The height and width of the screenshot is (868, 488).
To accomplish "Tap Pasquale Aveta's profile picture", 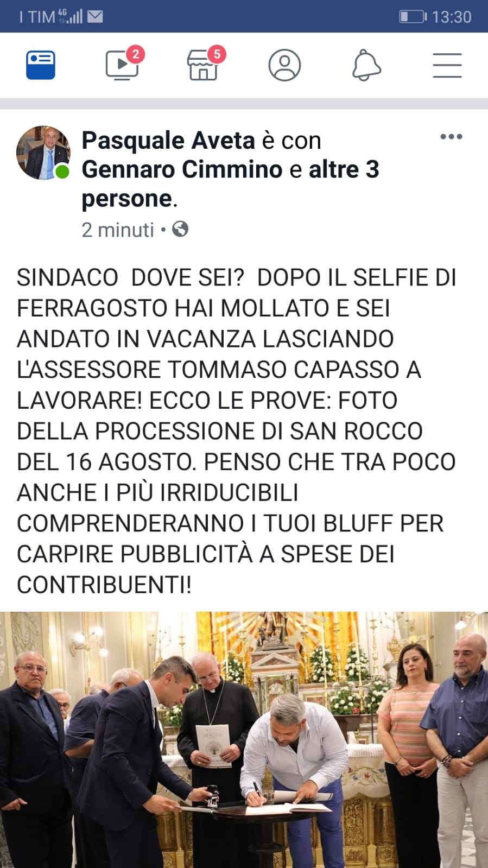I will 43,153.
